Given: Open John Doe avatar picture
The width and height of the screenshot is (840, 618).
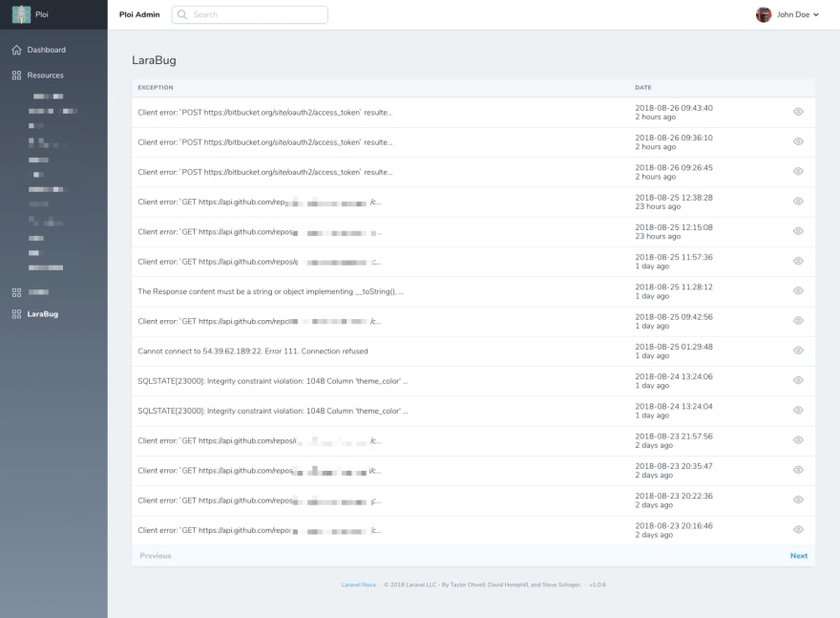Looking at the screenshot, I should [764, 14].
